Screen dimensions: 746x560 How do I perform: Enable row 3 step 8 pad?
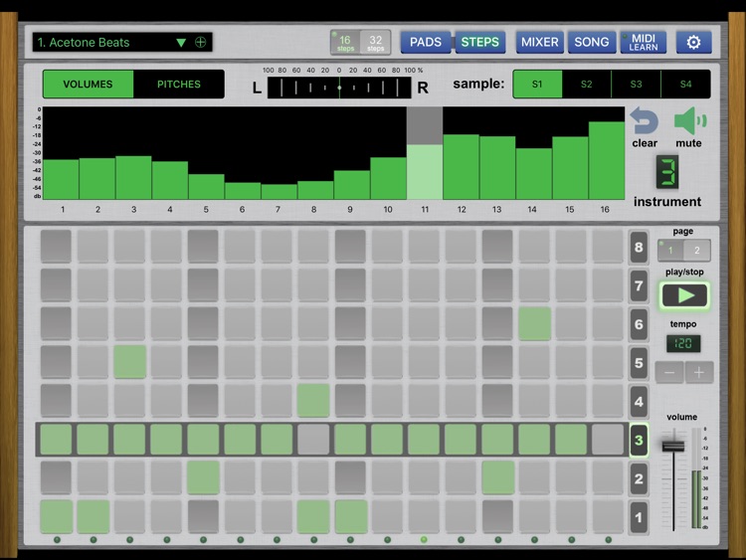coord(313,440)
